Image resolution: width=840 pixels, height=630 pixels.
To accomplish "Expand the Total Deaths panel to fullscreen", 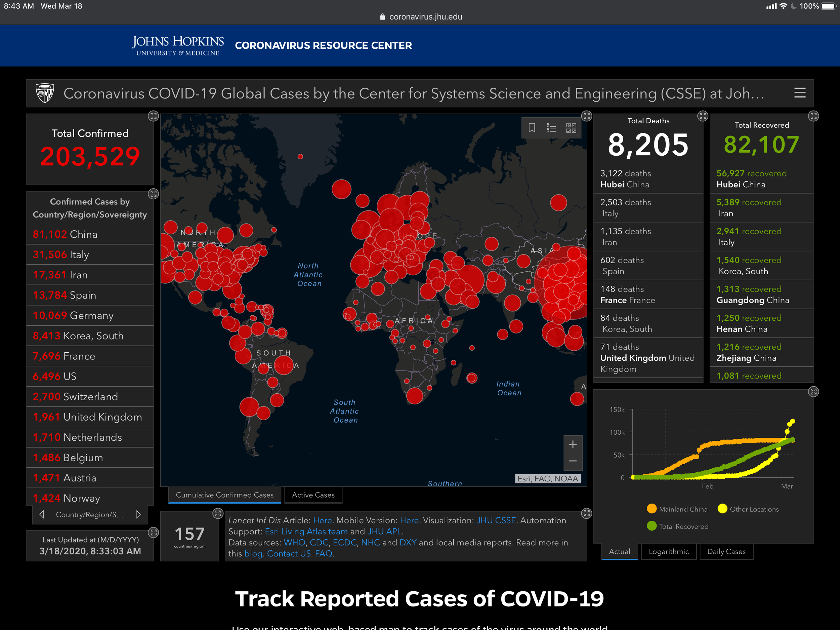I will coord(703,116).
